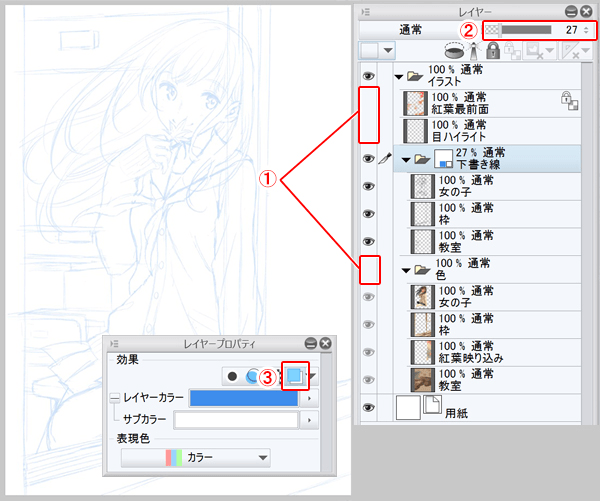Open the Layer panel menu icon

[366, 12]
